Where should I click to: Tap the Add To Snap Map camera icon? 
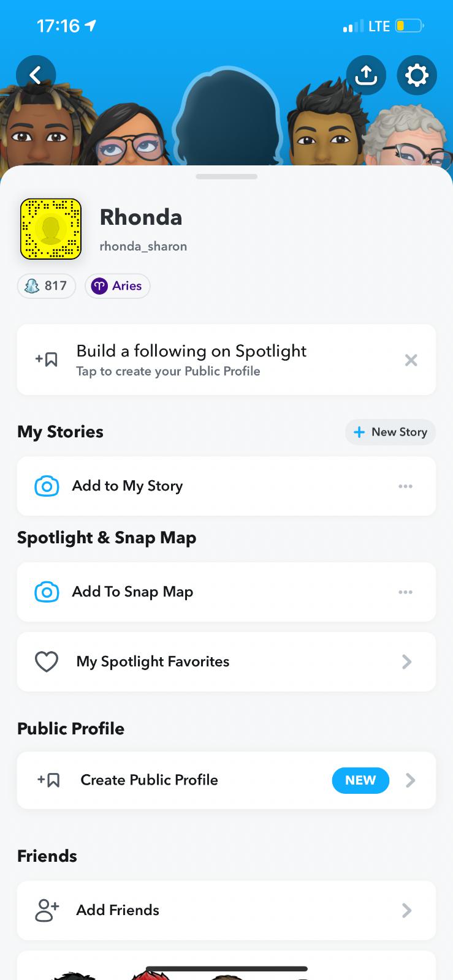coord(47,592)
